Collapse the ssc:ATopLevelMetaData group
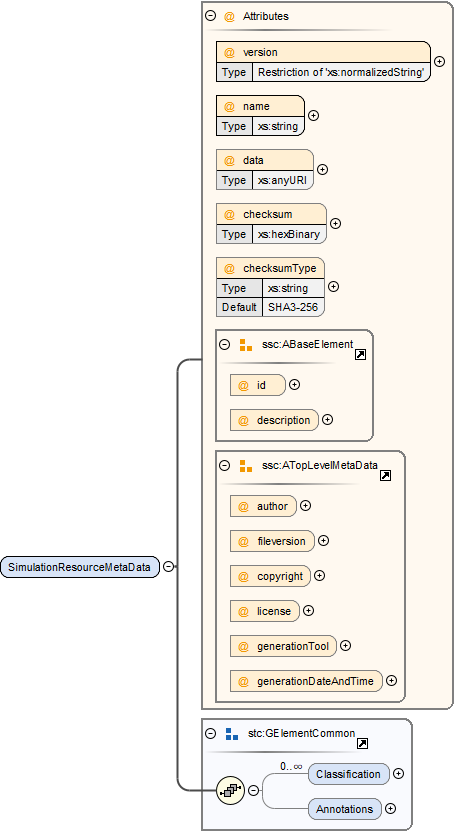 [224, 465]
